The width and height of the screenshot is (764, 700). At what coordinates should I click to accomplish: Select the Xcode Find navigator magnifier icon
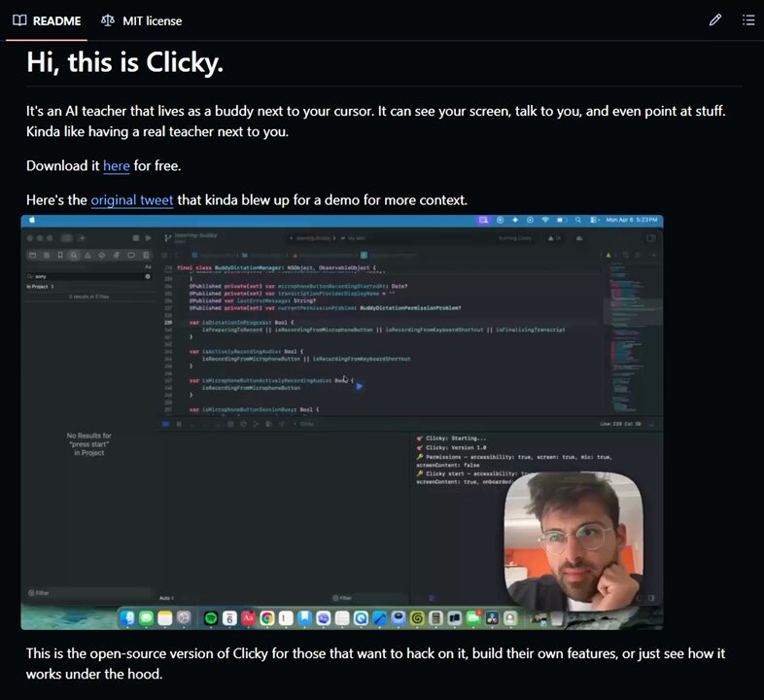74,255
